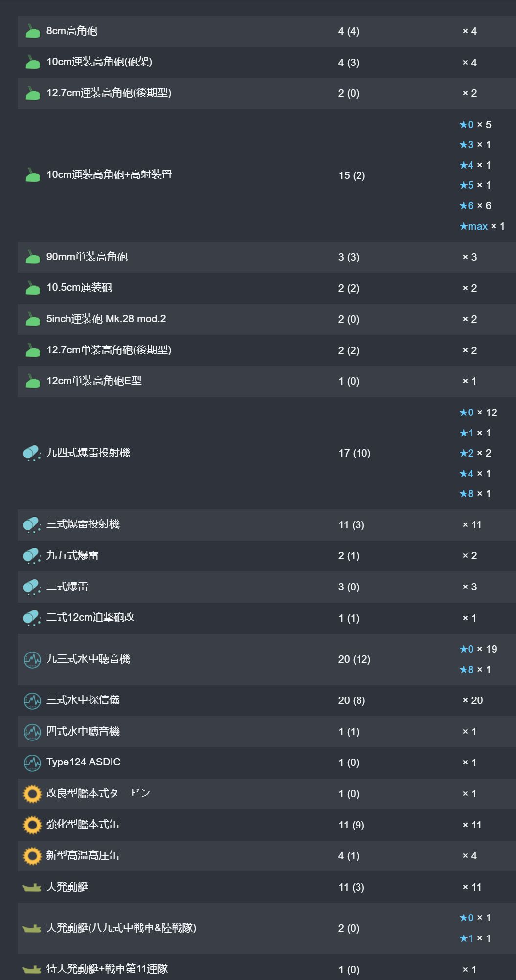Viewport: 516px width, 980px height.
Task: Select the 強化型艦本式缶 row name
Action: 83,825
